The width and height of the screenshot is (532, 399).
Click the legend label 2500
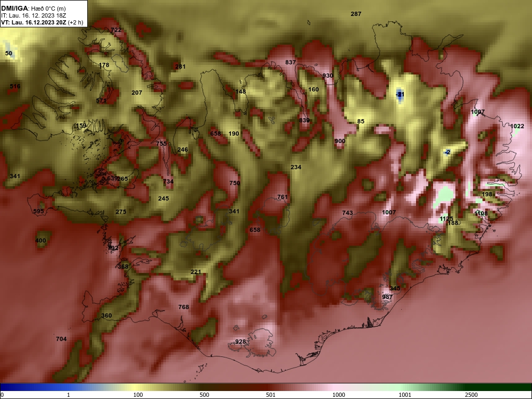pos(471,395)
